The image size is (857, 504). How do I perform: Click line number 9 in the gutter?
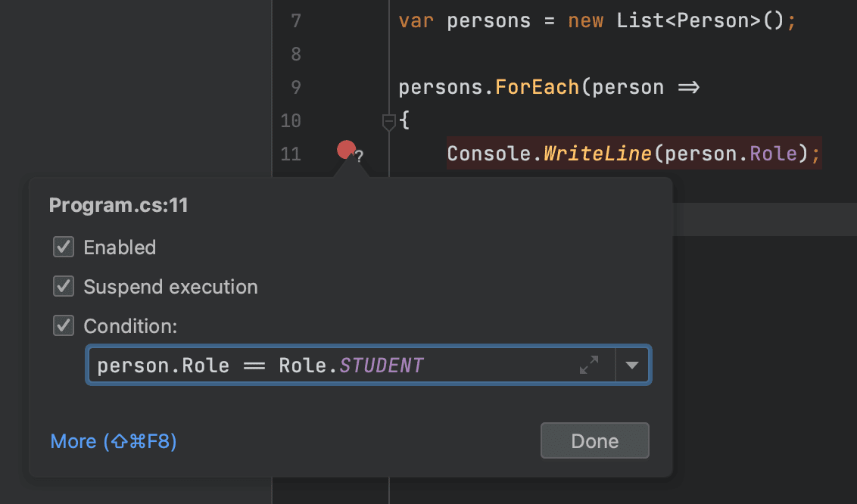295,86
